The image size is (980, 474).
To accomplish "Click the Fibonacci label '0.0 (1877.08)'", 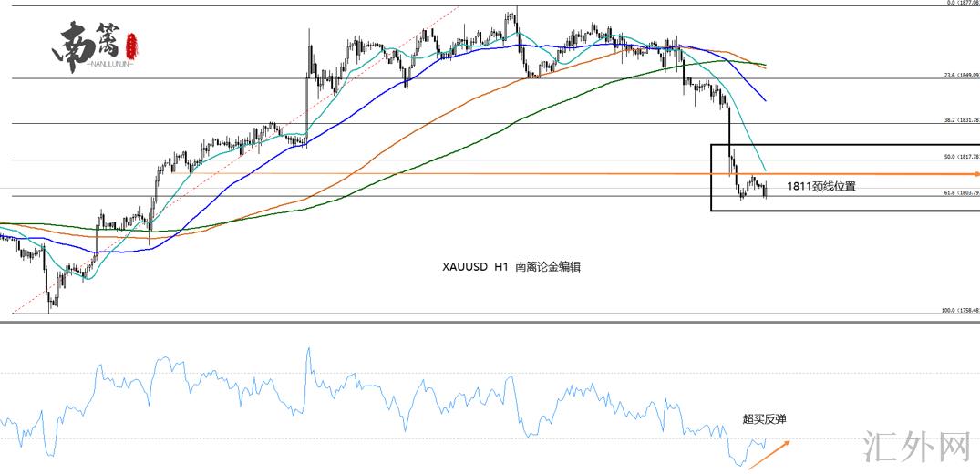I will (x=963, y=3).
